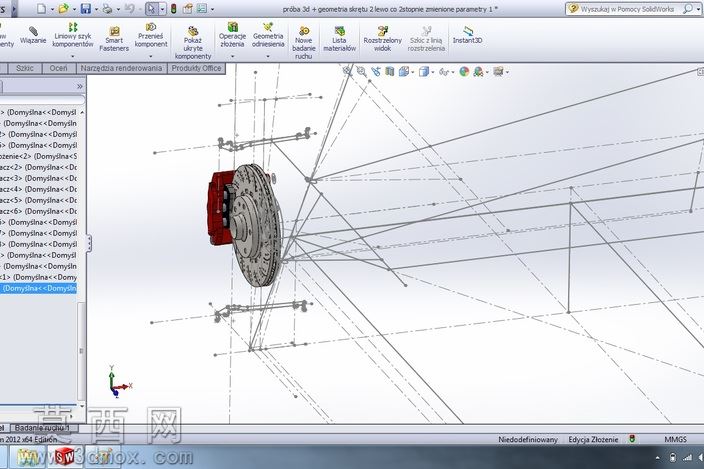Activate the Select cursor tool
The height and width of the screenshot is (469, 704).
(152, 9)
